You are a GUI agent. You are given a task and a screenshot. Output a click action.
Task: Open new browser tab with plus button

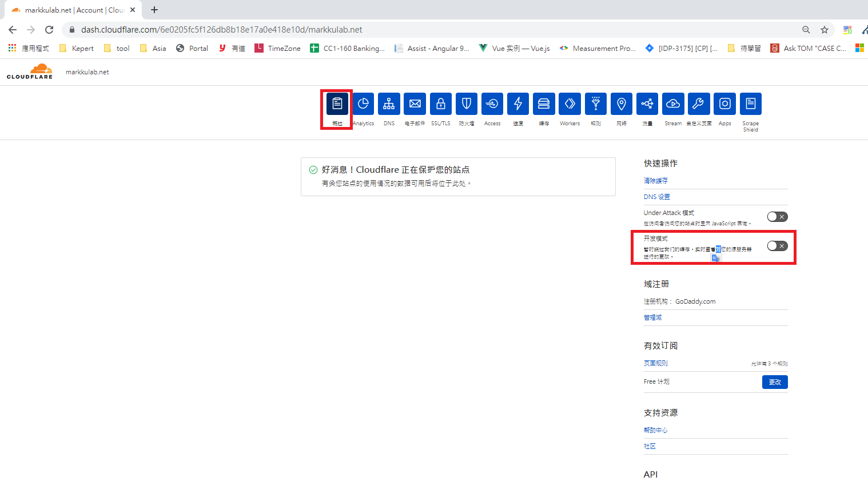click(154, 10)
